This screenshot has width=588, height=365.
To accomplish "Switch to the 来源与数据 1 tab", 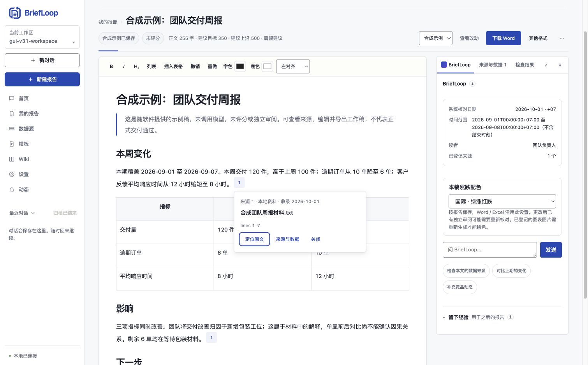I will pos(493,65).
